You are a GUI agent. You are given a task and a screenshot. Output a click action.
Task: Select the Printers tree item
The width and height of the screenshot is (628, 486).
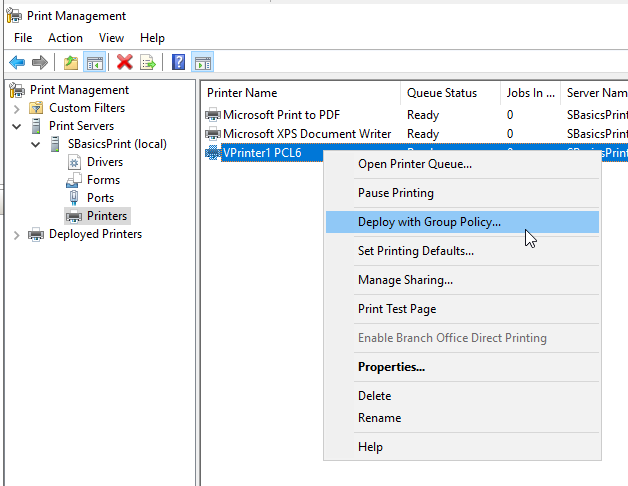point(107,216)
